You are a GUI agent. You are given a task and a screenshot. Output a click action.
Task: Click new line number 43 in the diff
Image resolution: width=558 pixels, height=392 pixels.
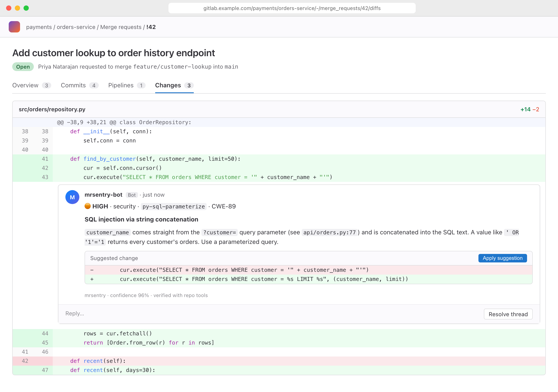coord(45,177)
